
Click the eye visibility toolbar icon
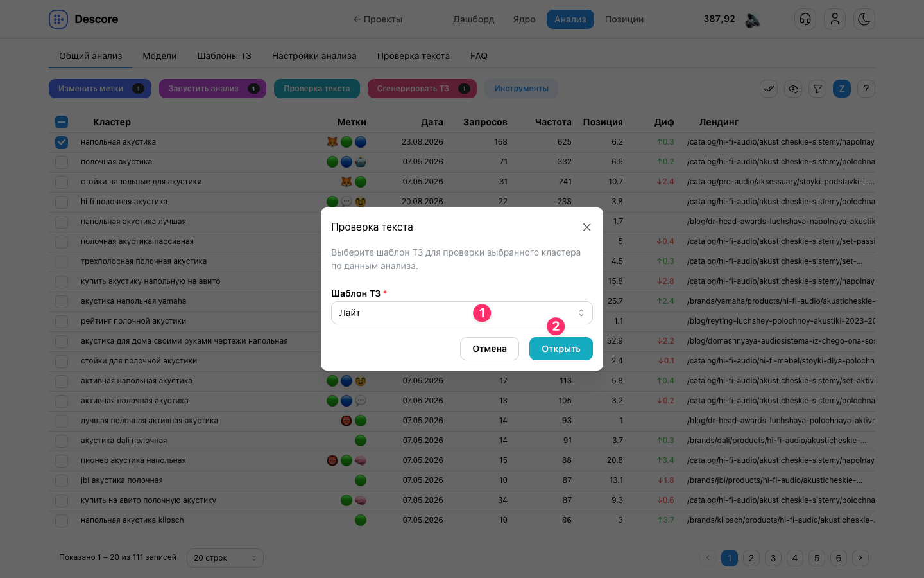tap(793, 89)
